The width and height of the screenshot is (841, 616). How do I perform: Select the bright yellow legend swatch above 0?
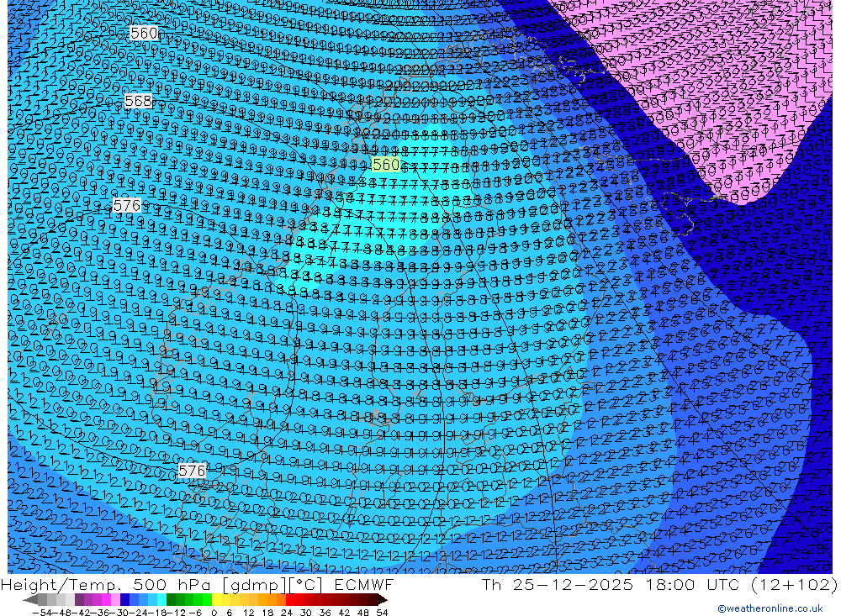(217, 600)
